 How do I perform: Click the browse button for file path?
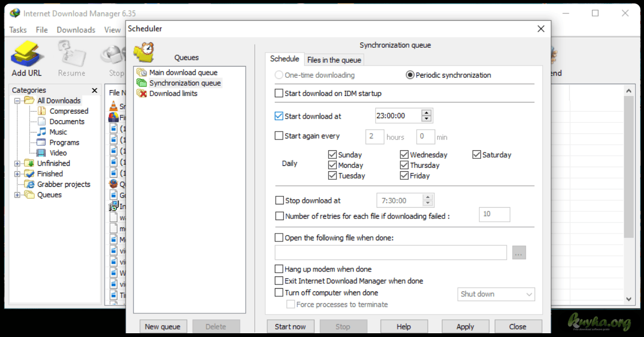click(x=519, y=253)
